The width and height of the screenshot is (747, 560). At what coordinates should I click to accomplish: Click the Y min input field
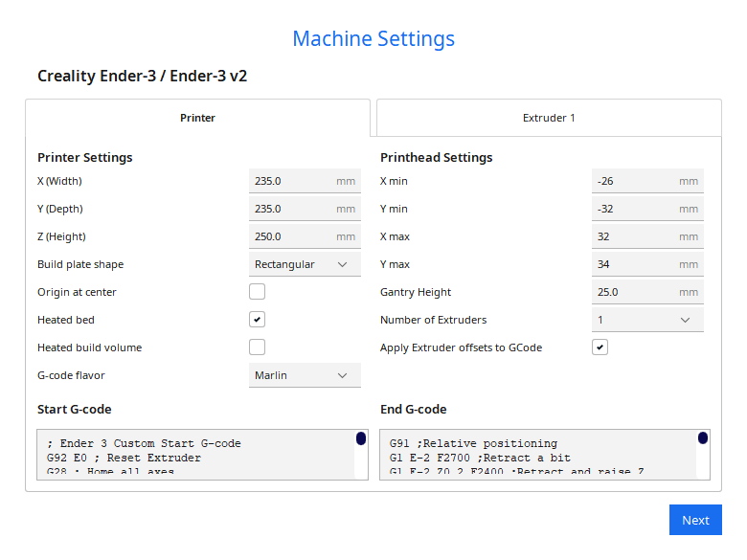tap(647, 209)
